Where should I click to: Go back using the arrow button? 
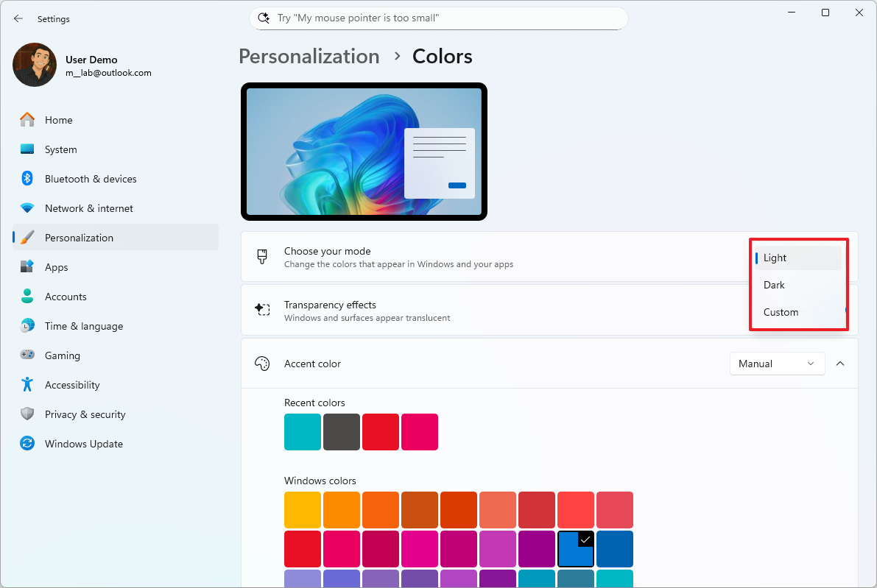18,18
